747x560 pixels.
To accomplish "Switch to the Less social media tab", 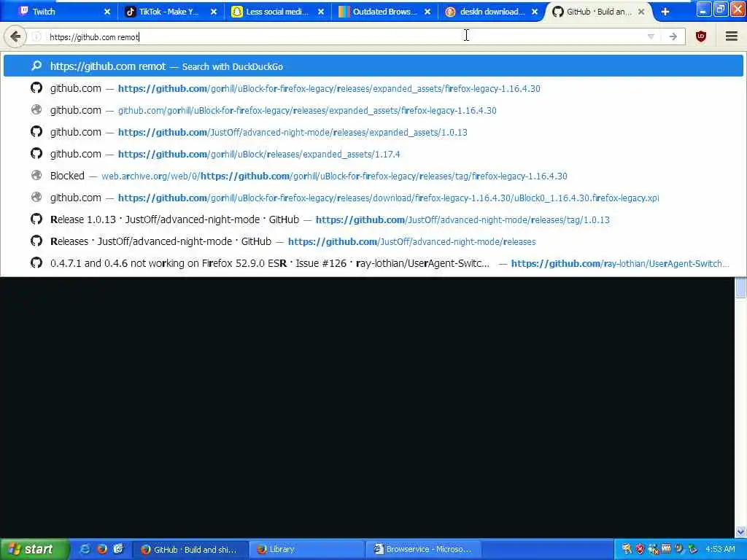I will [x=278, y=12].
